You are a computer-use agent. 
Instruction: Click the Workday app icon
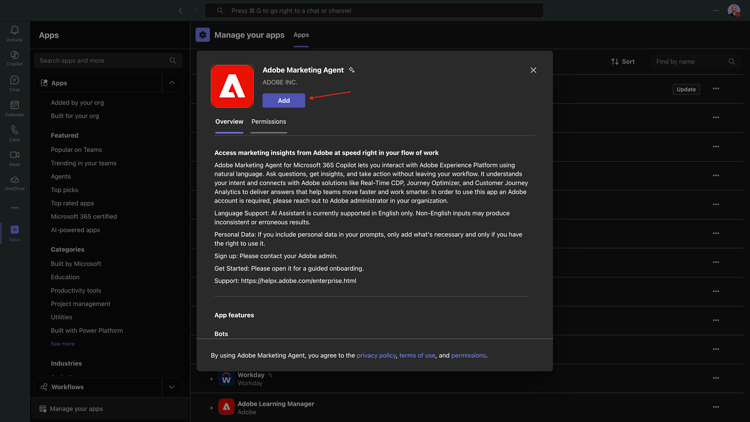[226, 378]
